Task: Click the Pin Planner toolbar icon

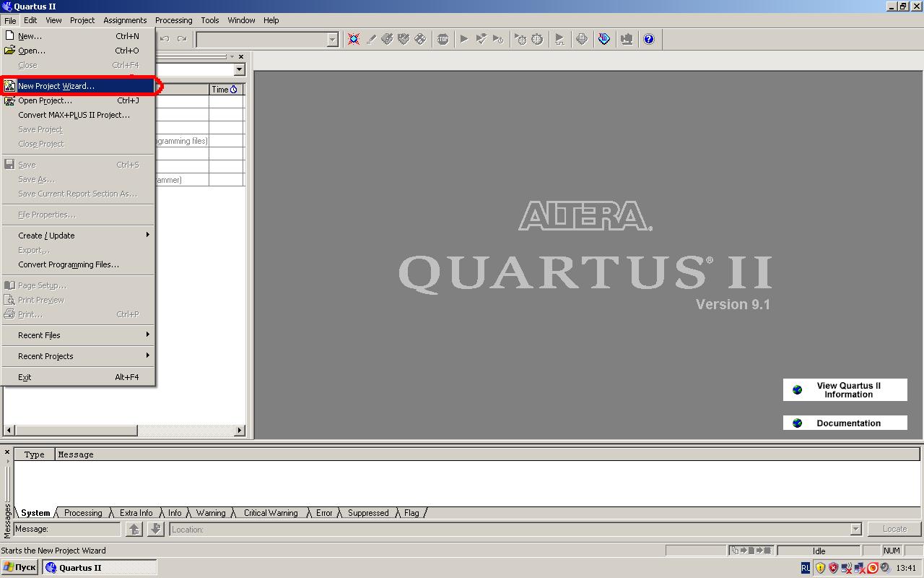Action: [x=387, y=39]
